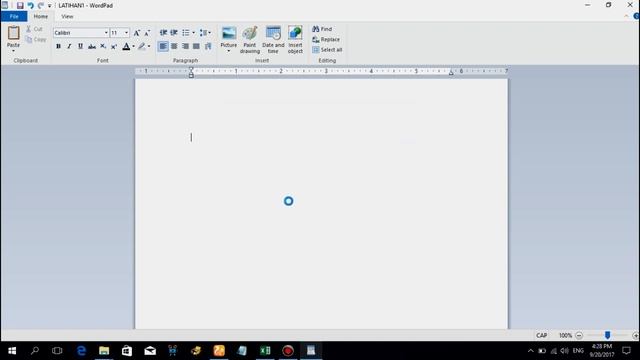The image size is (640, 360).
Task: Apply the text highlight color pen
Action: pyautogui.click(x=142, y=47)
